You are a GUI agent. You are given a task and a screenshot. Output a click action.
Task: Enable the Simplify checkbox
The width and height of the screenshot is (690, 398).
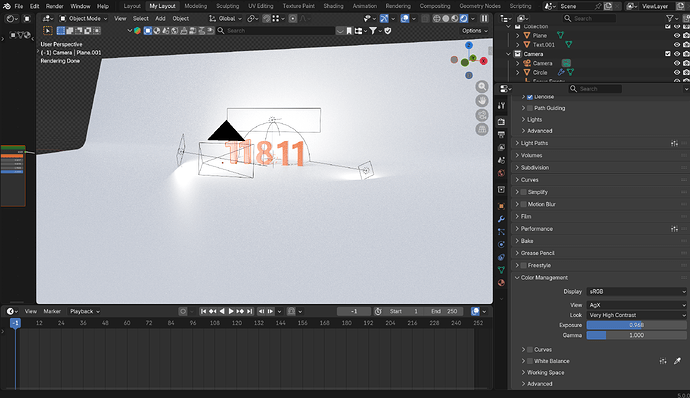coord(523,192)
